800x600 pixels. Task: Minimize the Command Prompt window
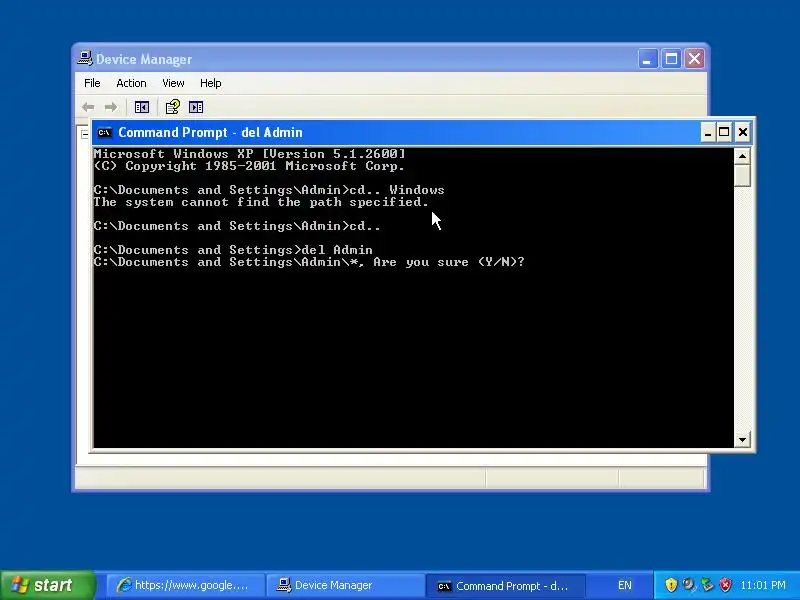pos(707,133)
